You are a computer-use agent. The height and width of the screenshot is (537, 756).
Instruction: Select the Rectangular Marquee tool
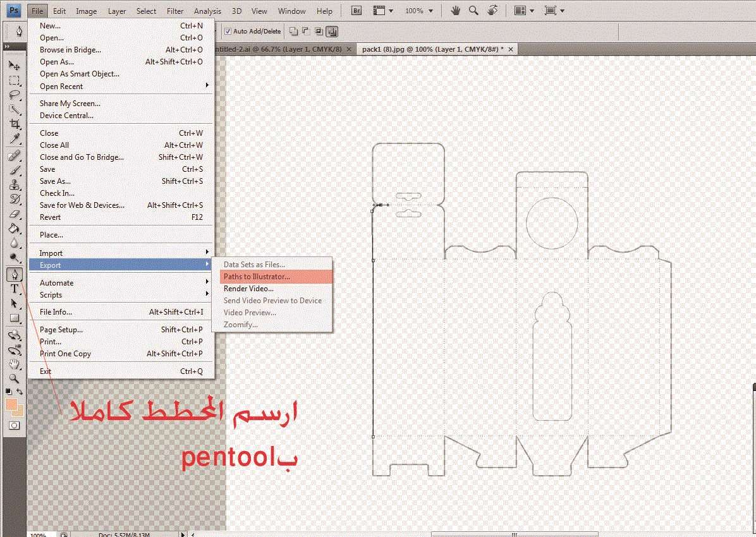[15, 80]
